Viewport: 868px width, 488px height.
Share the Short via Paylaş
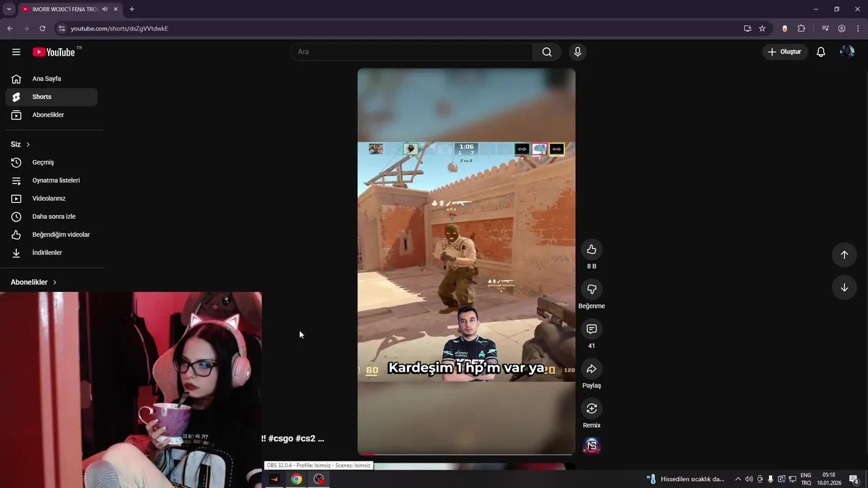[x=591, y=369]
